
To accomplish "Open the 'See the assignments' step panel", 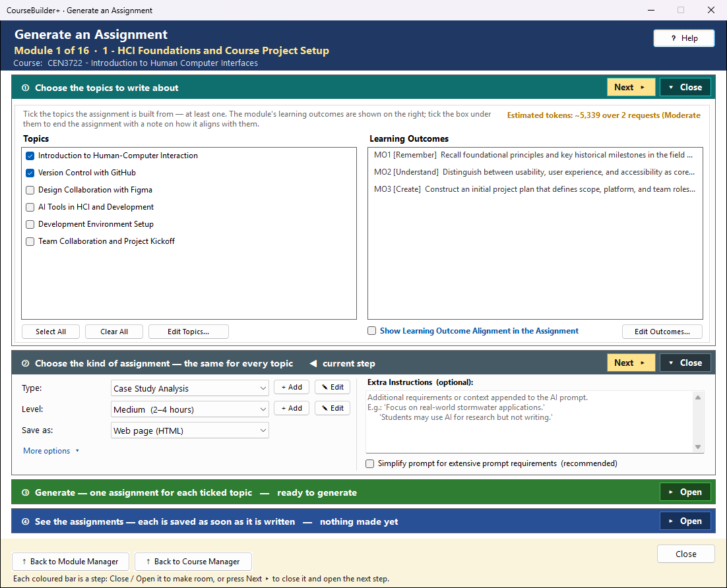I will point(685,521).
